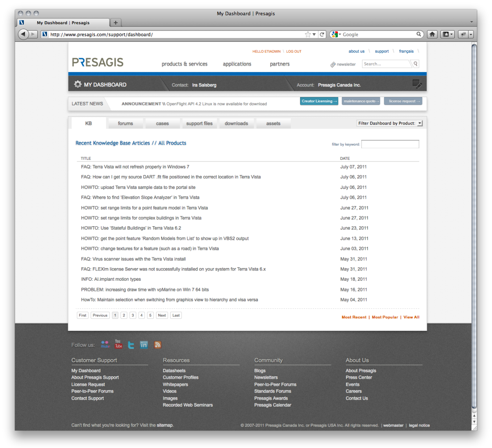
Task: Go to page 3 of articles
Action: click(133, 315)
